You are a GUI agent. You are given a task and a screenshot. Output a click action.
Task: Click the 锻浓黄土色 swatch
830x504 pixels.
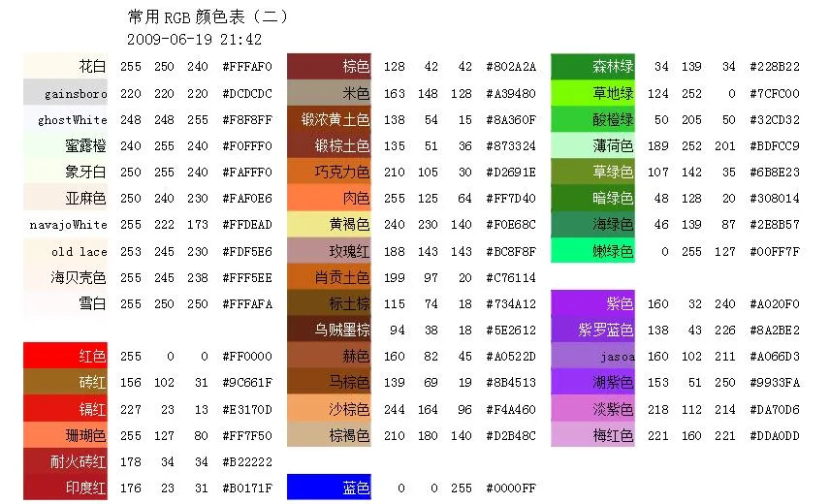pyautogui.click(x=329, y=119)
